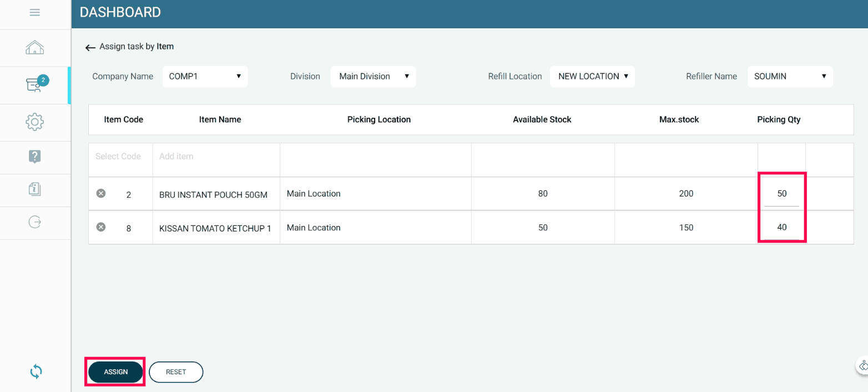
Task: Click the back arrow beside Assign task
Action: pos(90,48)
